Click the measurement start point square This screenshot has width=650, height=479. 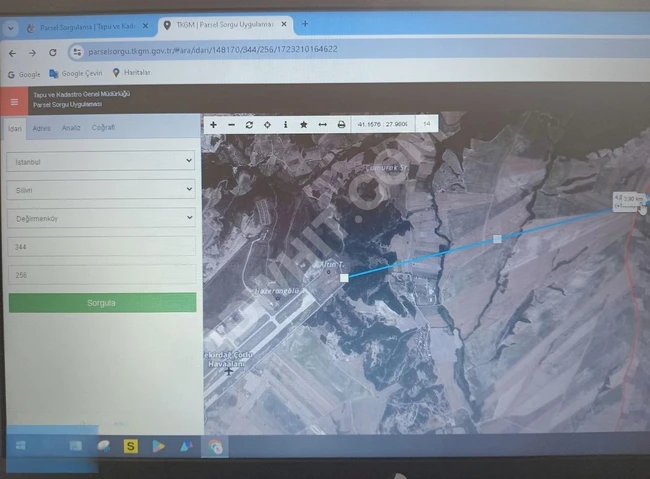pyautogui.click(x=344, y=278)
